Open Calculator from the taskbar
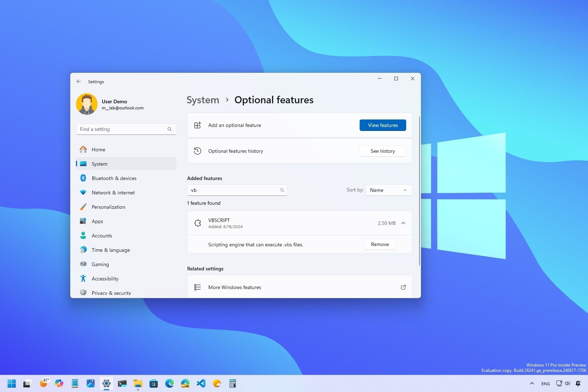 [233, 384]
